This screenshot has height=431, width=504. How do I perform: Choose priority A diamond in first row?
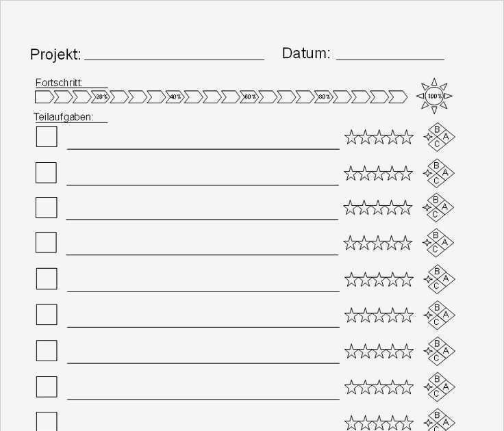click(x=446, y=137)
